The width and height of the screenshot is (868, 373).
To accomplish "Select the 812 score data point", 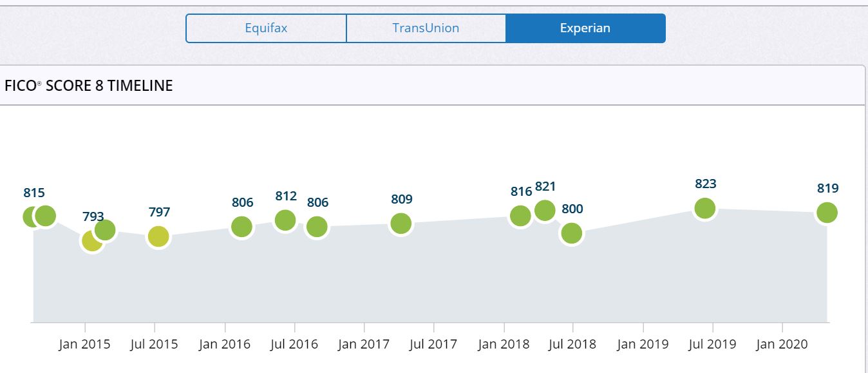I will (x=285, y=220).
